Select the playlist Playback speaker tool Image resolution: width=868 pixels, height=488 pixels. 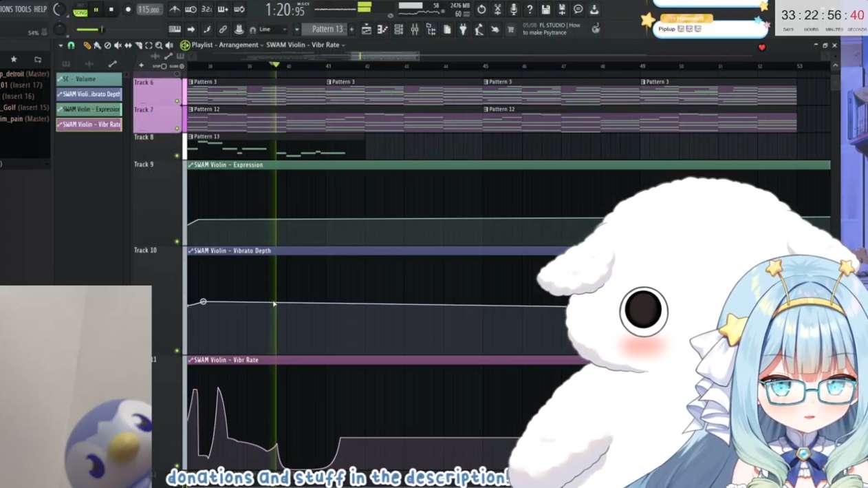(x=169, y=45)
